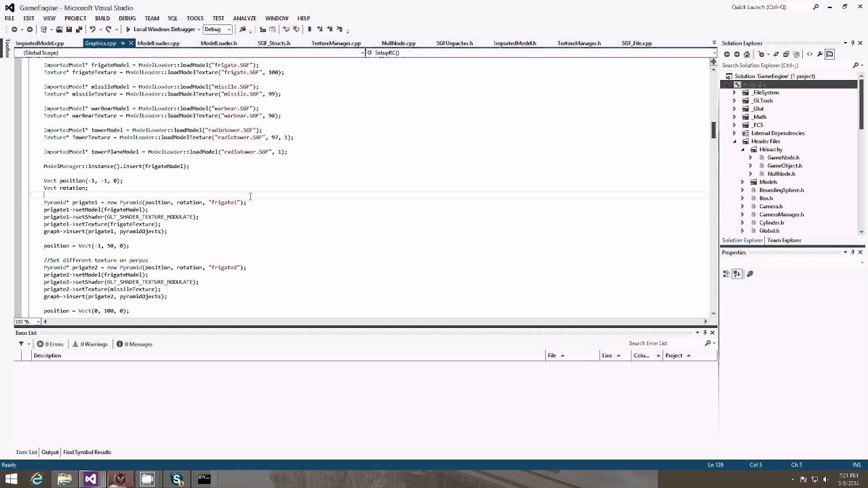Open the ANALYZE menu
The width and height of the screenshot is (868, 488).
(x=244, y=18)
